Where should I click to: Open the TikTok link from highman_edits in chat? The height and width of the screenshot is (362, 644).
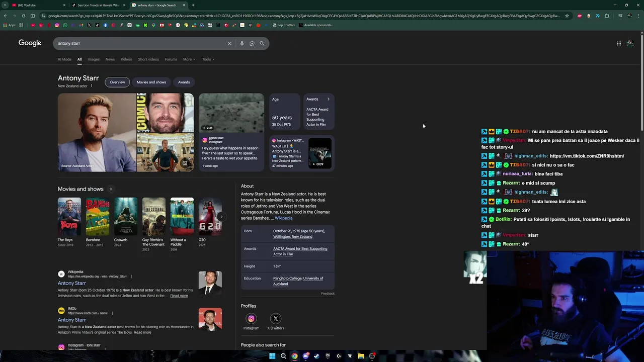pos(587,156)
